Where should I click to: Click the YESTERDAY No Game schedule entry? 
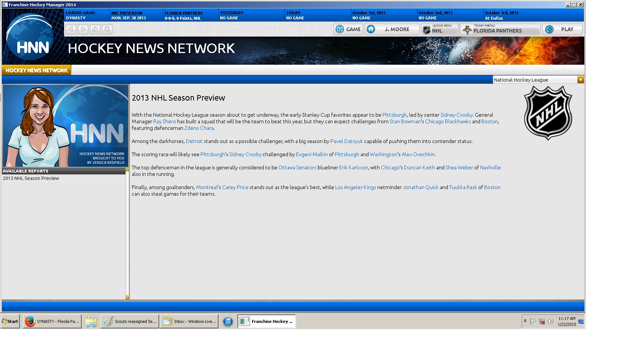pos(232,15)
